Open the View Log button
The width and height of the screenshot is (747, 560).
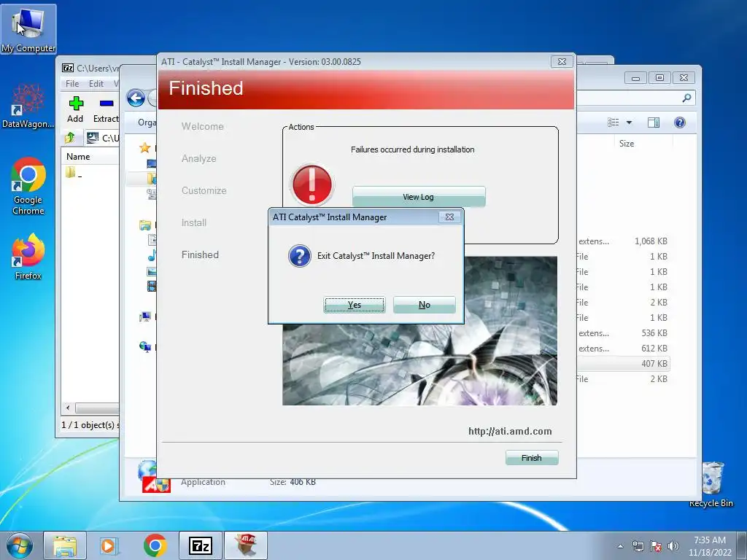(x=418, y=197)
